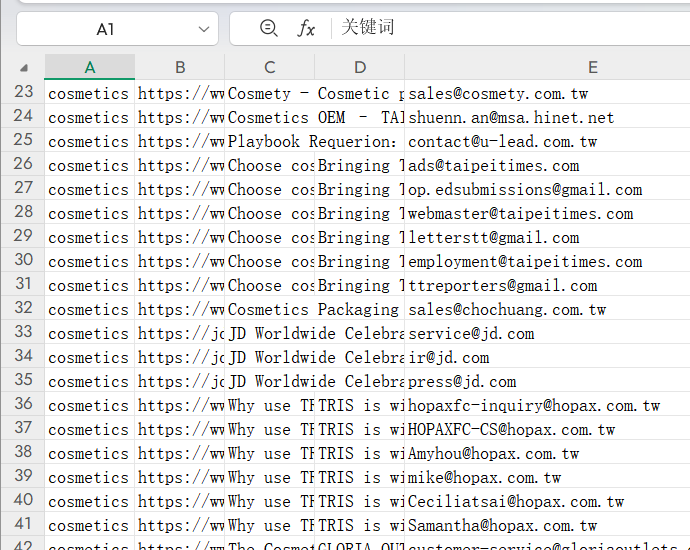Select row 33 header
Image resolution: width=690 pixels, height=550 pixels.
pos(23,332)
